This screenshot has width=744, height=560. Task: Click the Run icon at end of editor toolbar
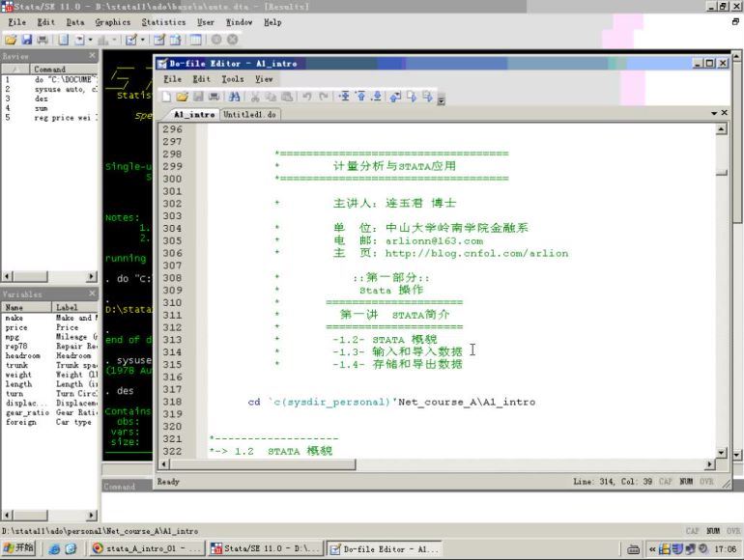(427, 97)
